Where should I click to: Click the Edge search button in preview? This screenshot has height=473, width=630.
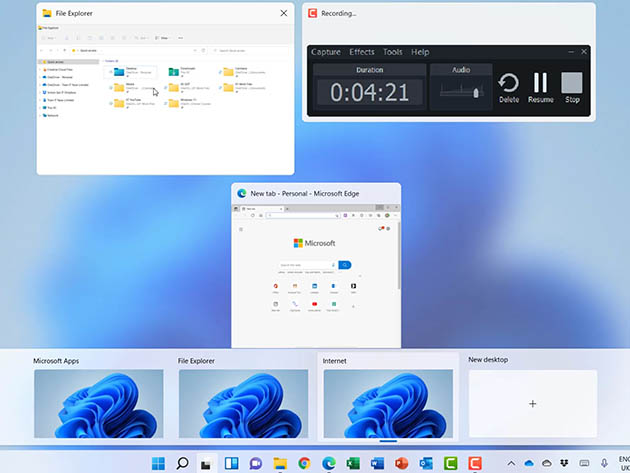(x=345, y=265)
